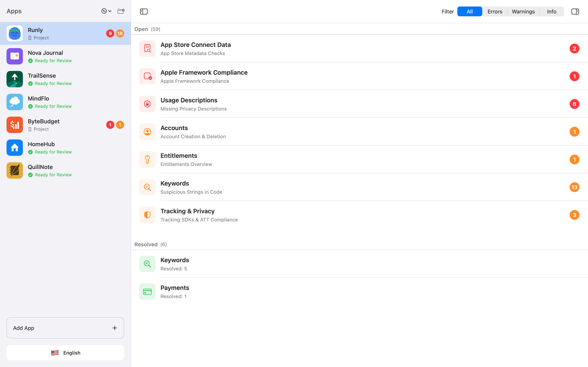Open the Apple Framework Compliance check

coord(204,76)
